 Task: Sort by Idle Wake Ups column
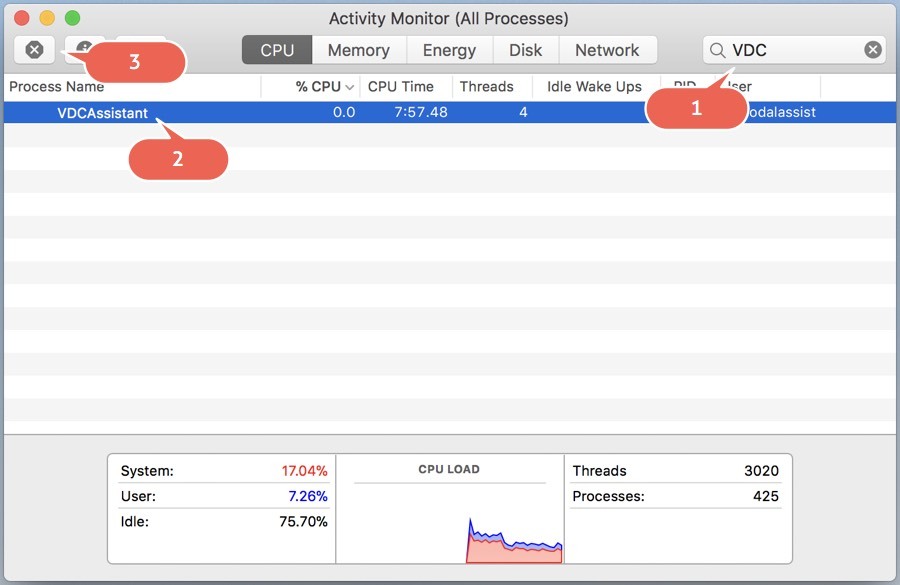(x=596, y=87)
